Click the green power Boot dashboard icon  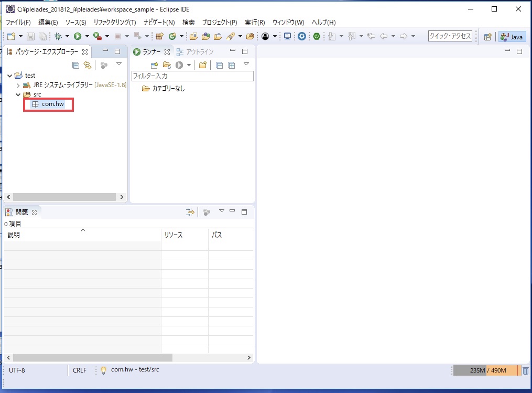(317, 36)
